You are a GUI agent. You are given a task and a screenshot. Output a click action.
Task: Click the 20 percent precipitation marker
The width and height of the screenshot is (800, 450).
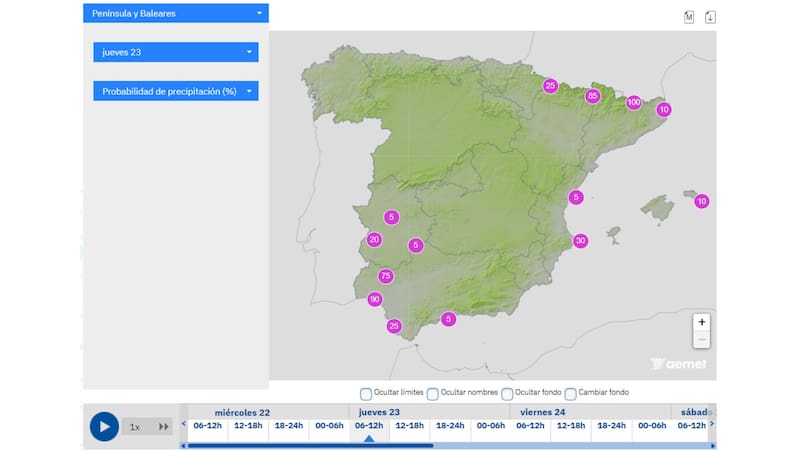coord(374,239)
